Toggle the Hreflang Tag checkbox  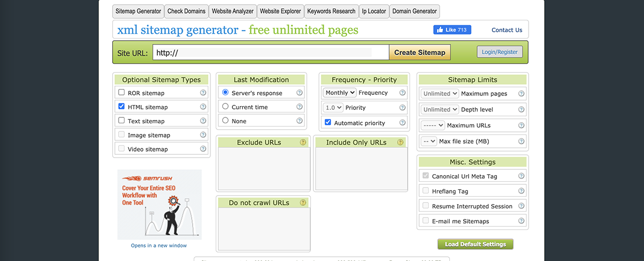click(x=426, y=190)
